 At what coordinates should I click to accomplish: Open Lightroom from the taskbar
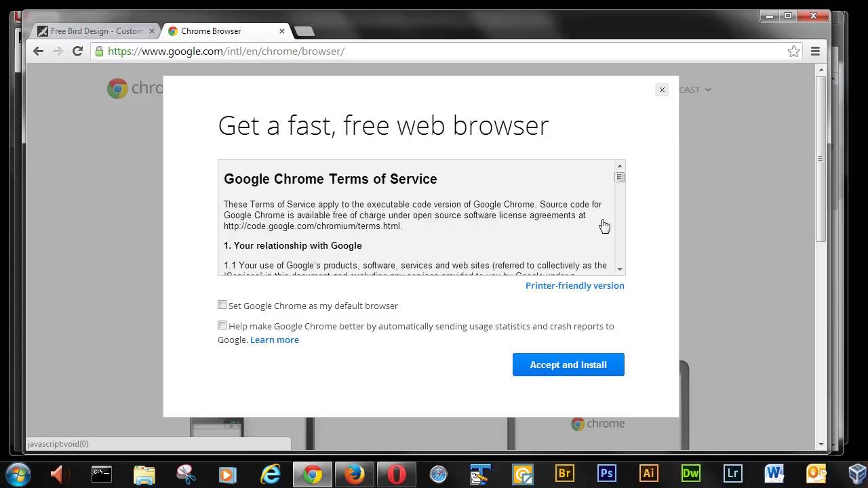pos(732,474)
